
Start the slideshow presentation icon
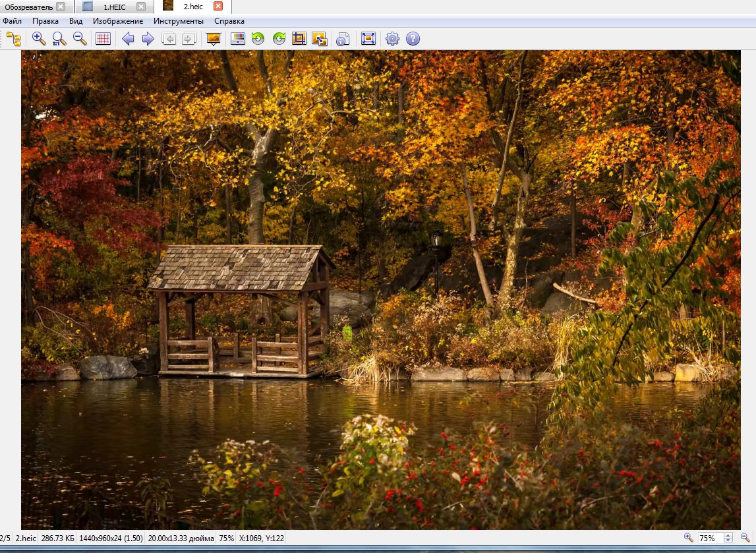point(213,39)
